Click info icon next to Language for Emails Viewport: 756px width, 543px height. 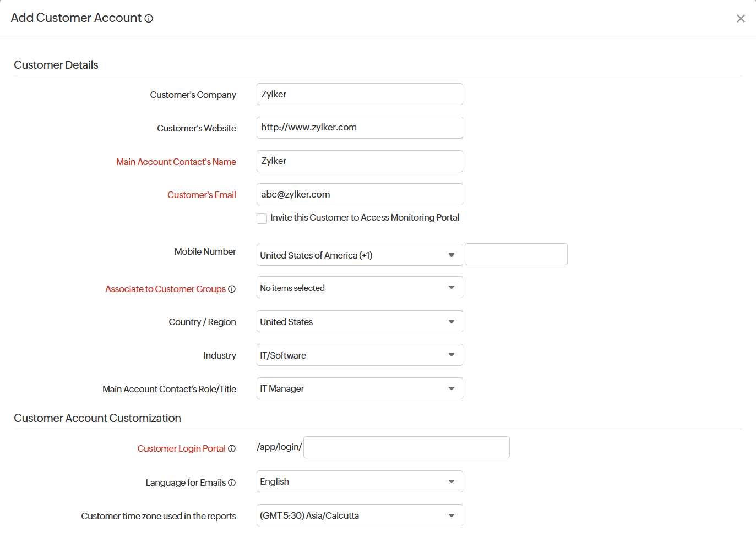(x=232, y=482)
